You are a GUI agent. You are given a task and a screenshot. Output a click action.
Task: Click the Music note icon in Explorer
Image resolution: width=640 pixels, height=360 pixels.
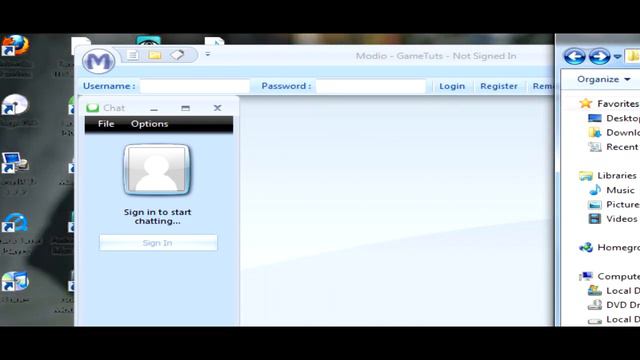595,190
